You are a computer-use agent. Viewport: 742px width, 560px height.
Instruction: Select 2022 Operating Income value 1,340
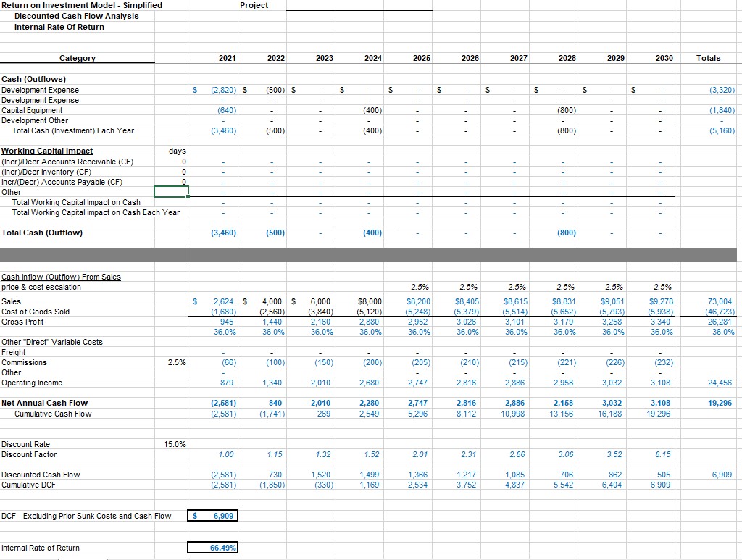(x=272, y=383)
